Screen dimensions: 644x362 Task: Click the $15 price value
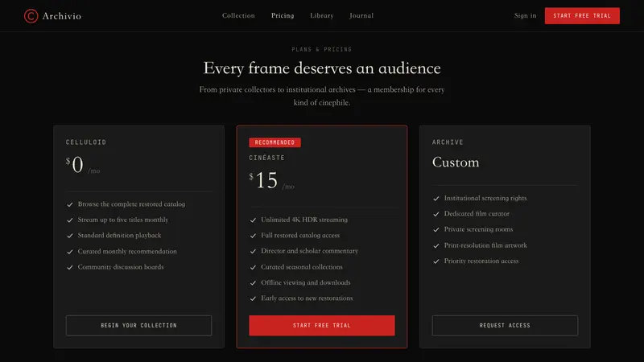(x=263, y=180)
